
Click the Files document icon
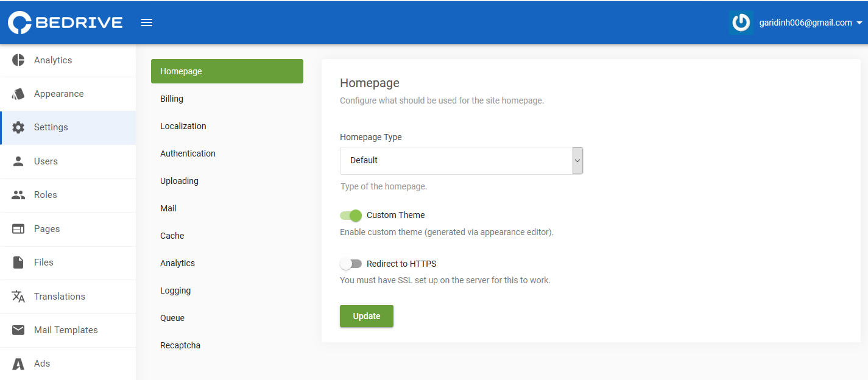[18, 262]
